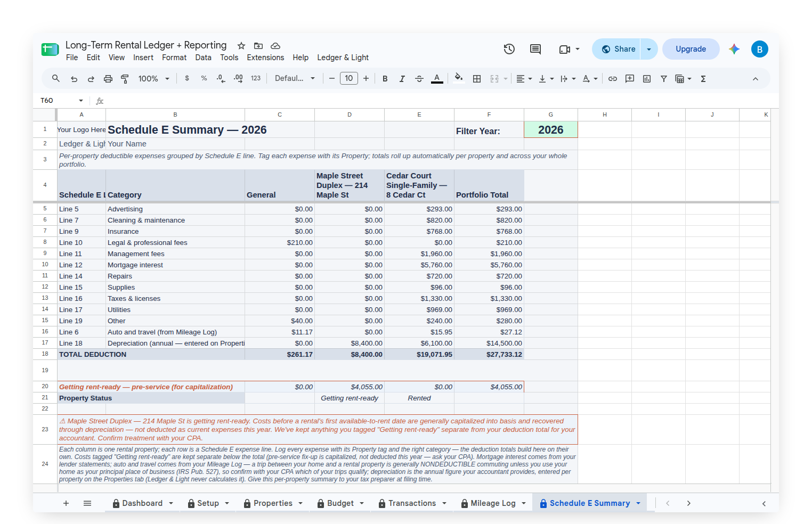812x524 pixels.
Task: Open the Google account avatar B
Action: (x=760, y=49)
